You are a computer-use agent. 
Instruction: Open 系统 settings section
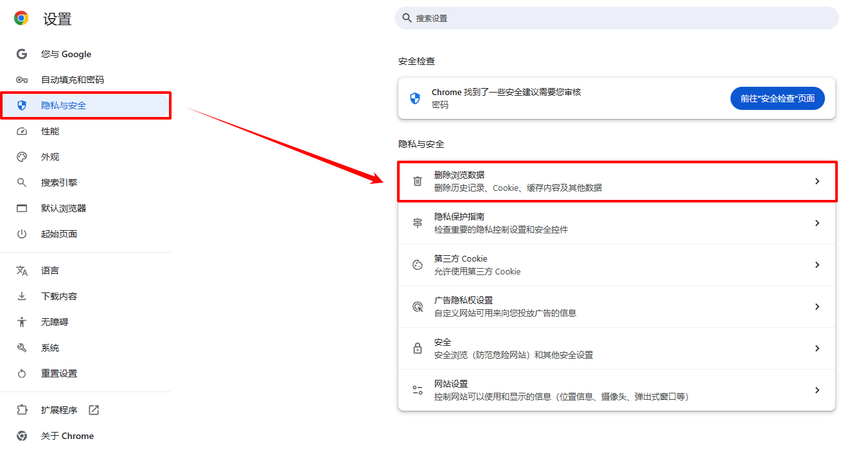(85, 348)
